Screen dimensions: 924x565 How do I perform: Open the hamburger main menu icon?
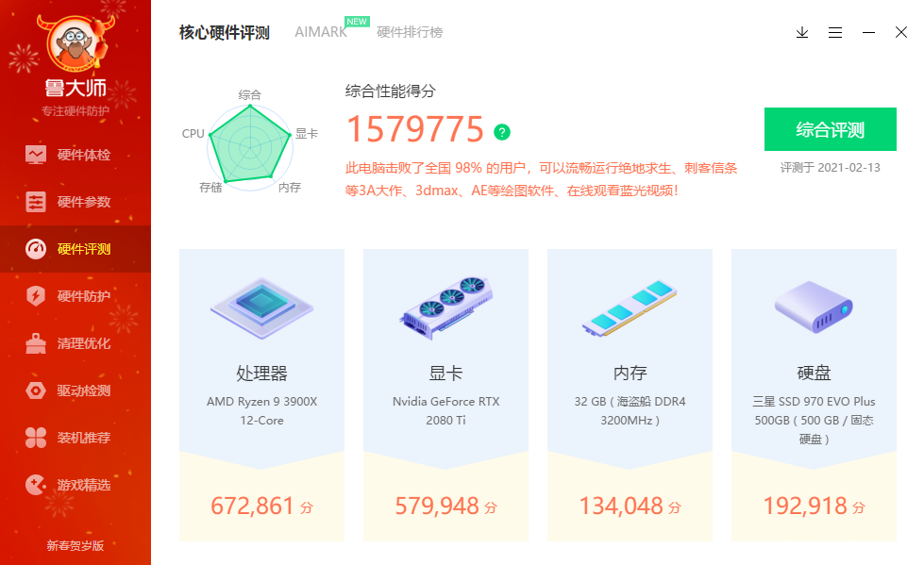[835, 32]
